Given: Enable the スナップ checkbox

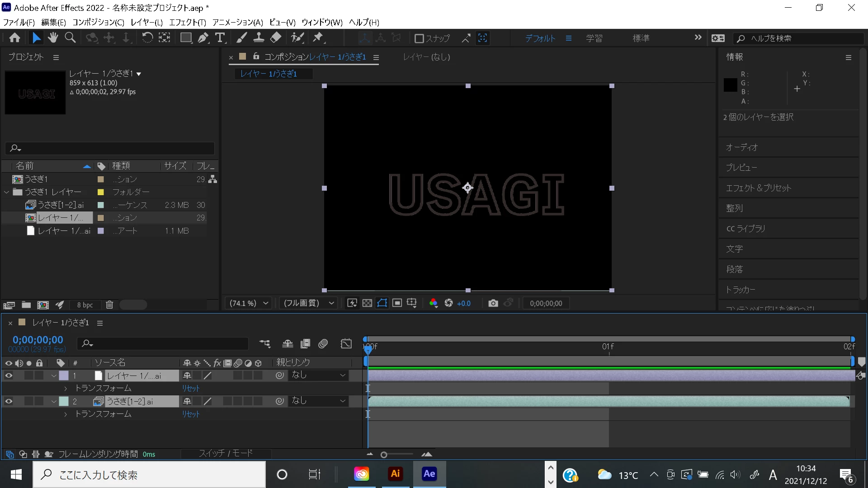Looking at the screenshot, I should pyautogui.click(x=419, y=38).
